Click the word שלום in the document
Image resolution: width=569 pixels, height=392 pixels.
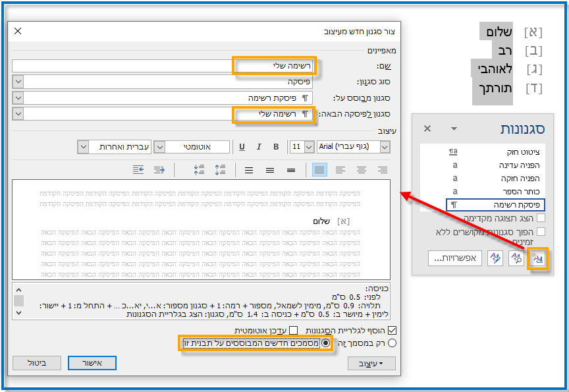(499, 32)
